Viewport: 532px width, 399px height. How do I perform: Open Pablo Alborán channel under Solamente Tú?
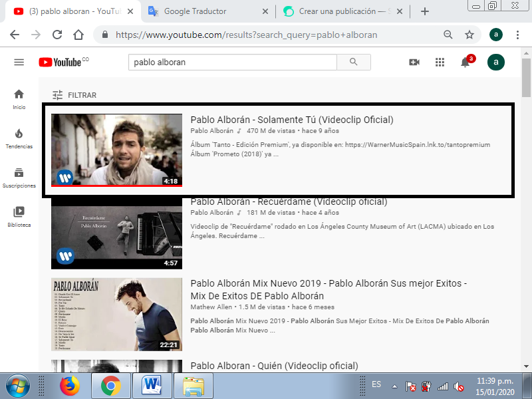pos(211,130)
